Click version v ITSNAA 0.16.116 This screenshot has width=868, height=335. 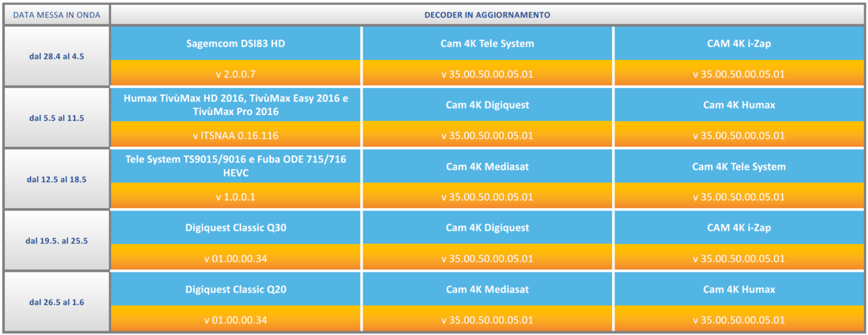236,134
